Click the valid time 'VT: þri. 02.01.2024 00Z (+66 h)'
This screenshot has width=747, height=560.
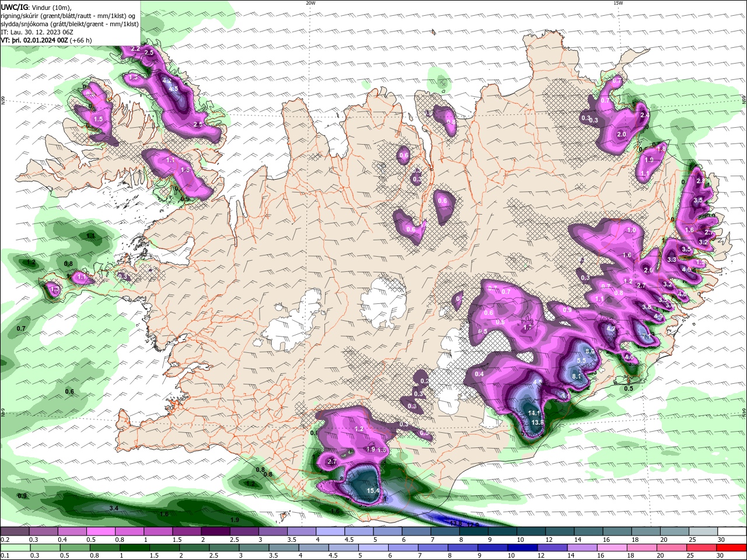46,40
